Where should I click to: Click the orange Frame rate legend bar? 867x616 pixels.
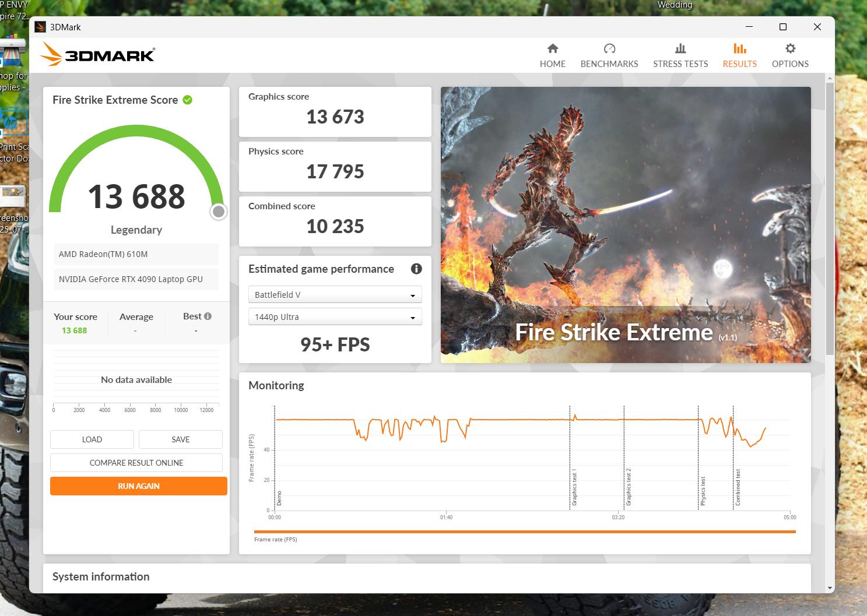pos(525,531)
